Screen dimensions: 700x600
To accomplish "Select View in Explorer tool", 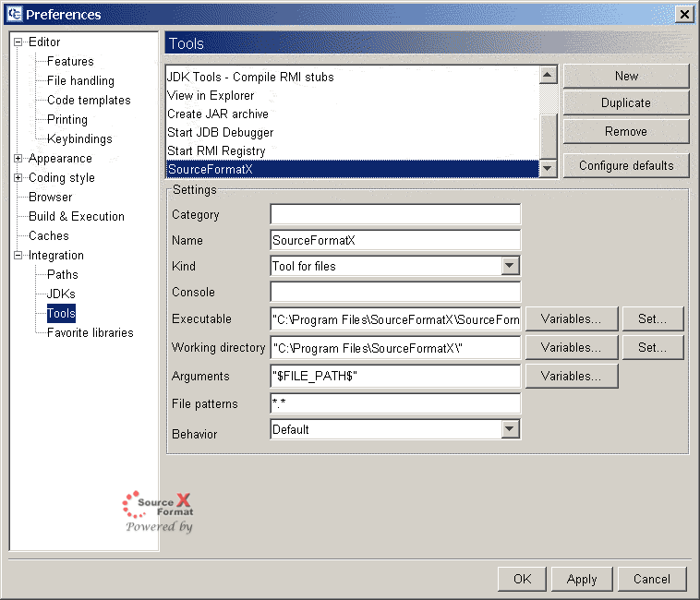I will pos(352,95).
